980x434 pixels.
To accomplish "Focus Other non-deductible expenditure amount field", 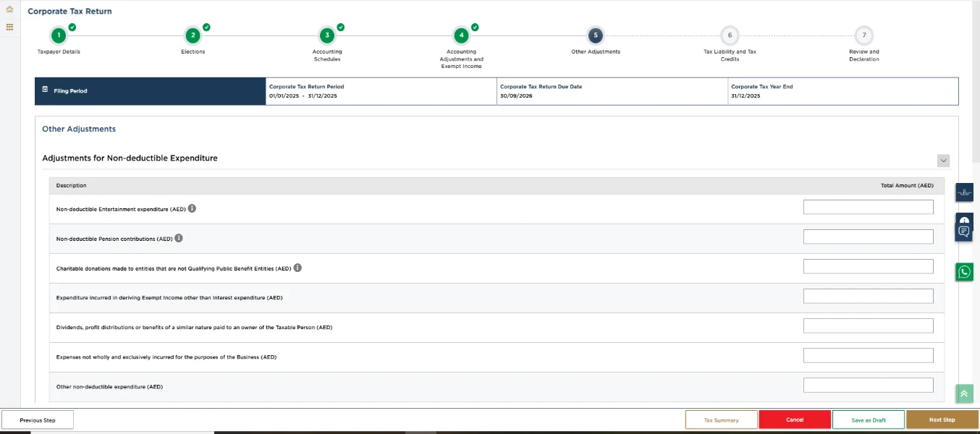I will pyautogui.click(x=869, y=385).
